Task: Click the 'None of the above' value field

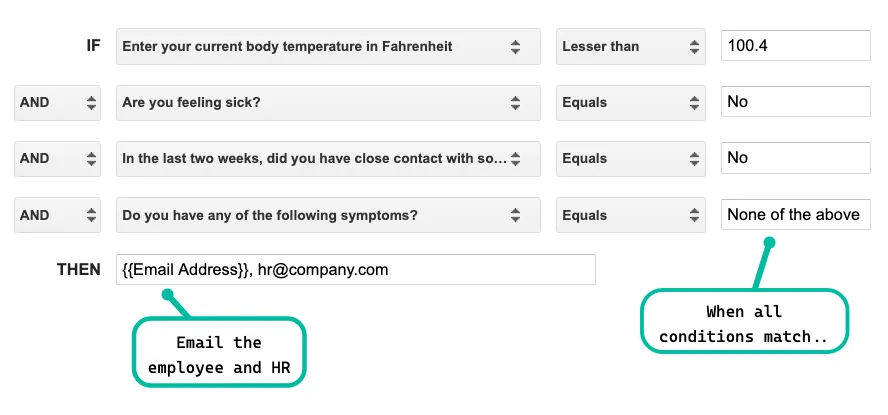Action: (795, 214)
